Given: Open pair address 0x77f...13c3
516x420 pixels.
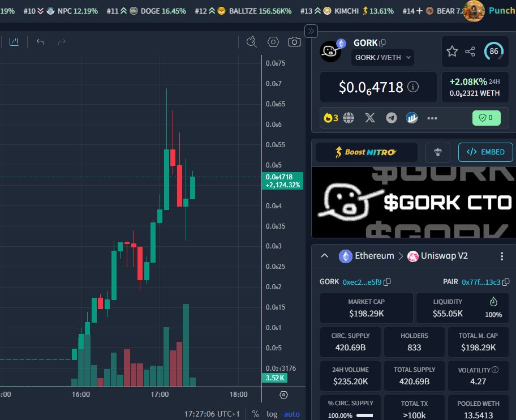Looking at the screenshot, I should pyautogui.click(x=481, y=282).
